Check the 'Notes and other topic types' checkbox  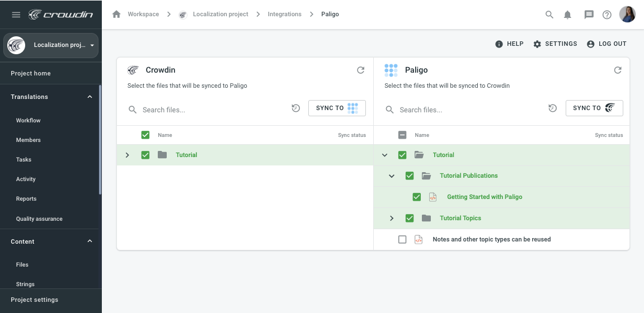coord(402,239)
